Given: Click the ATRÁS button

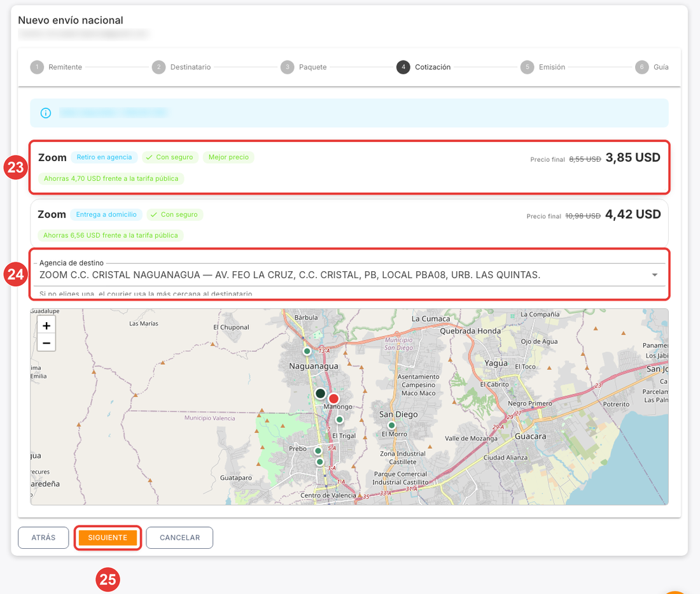Looking at the screenshot, I should [43, 538].
